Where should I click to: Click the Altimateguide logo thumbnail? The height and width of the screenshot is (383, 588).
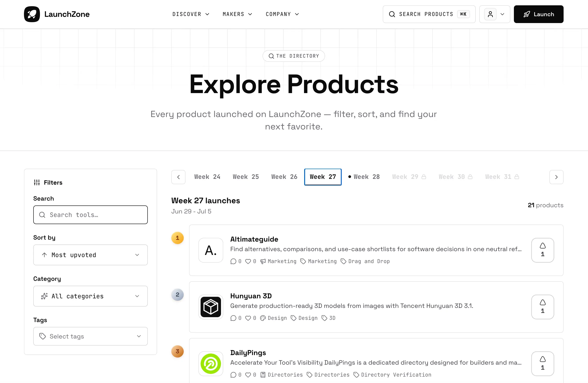pyautogui.click(x=211, y=250)
